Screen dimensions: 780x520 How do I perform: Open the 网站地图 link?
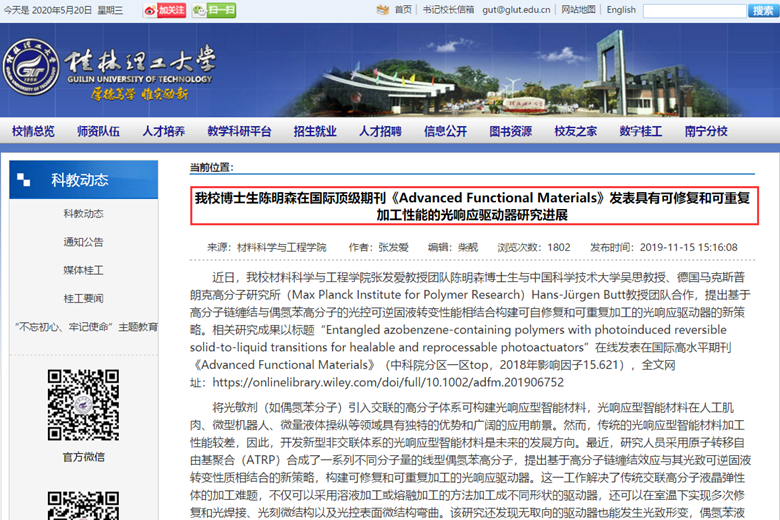[x=578, y=10]
